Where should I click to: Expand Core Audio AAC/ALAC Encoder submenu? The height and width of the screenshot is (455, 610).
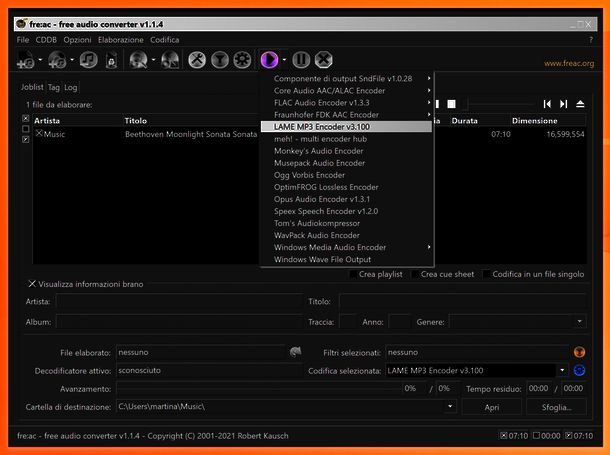point(347,91)
